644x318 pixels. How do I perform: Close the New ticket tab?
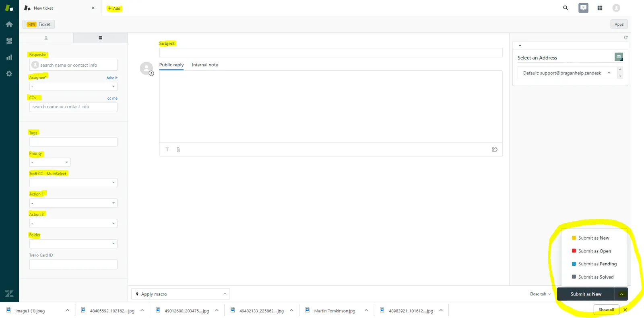click(x=93, y=8)
